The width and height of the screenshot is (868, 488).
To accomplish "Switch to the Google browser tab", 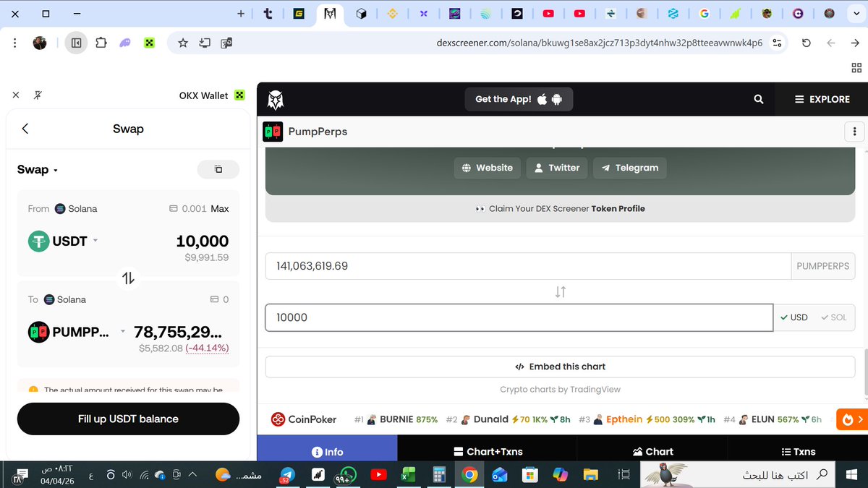I will point(704,14).
